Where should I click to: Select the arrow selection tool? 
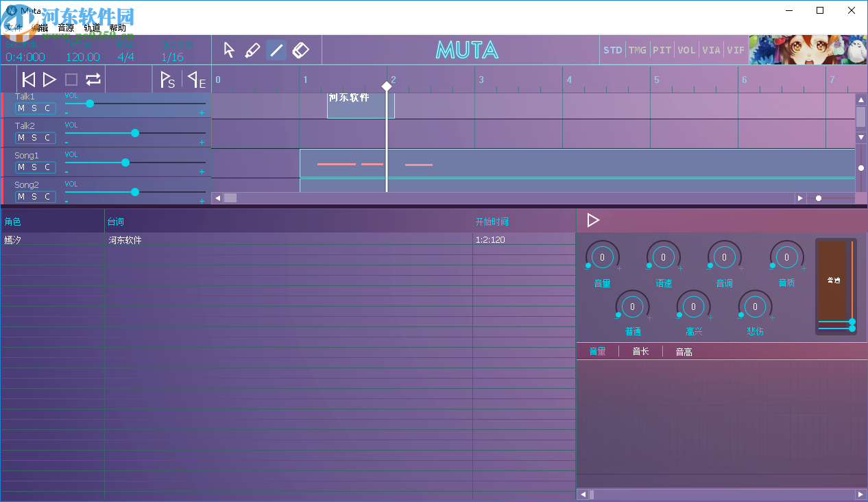pyautogui.click(x=229, y=49)
